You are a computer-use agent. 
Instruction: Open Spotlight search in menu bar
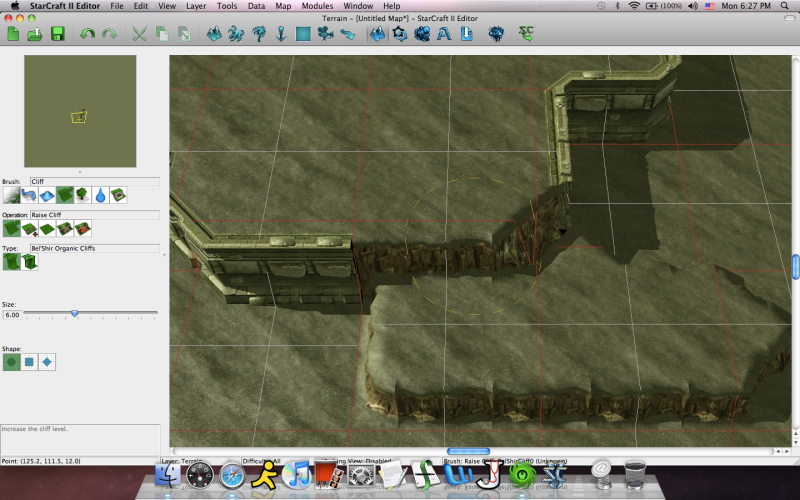pos(785,6)
